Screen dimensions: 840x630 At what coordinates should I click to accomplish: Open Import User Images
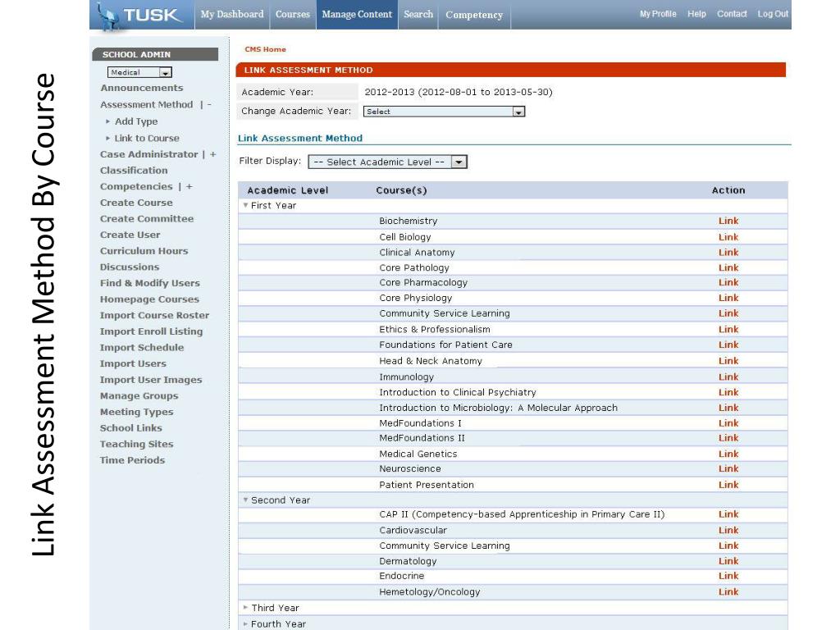(x=151, y=379)
